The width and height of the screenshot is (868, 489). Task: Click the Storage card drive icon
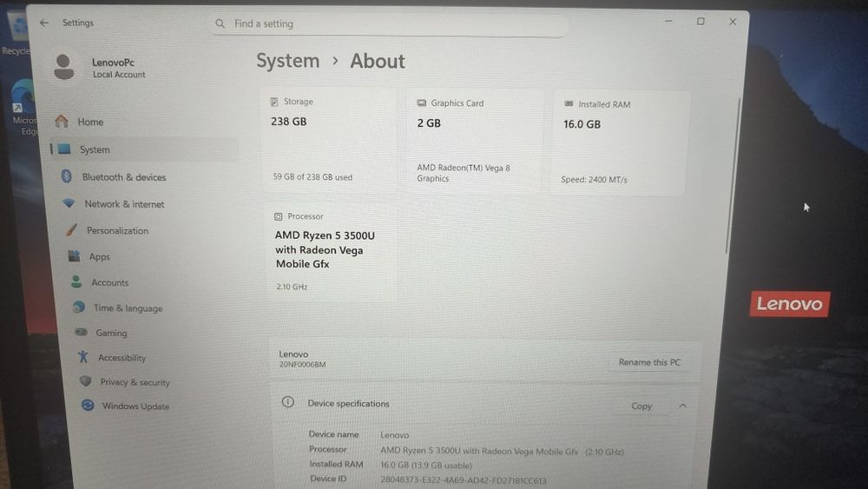point(274,102)
